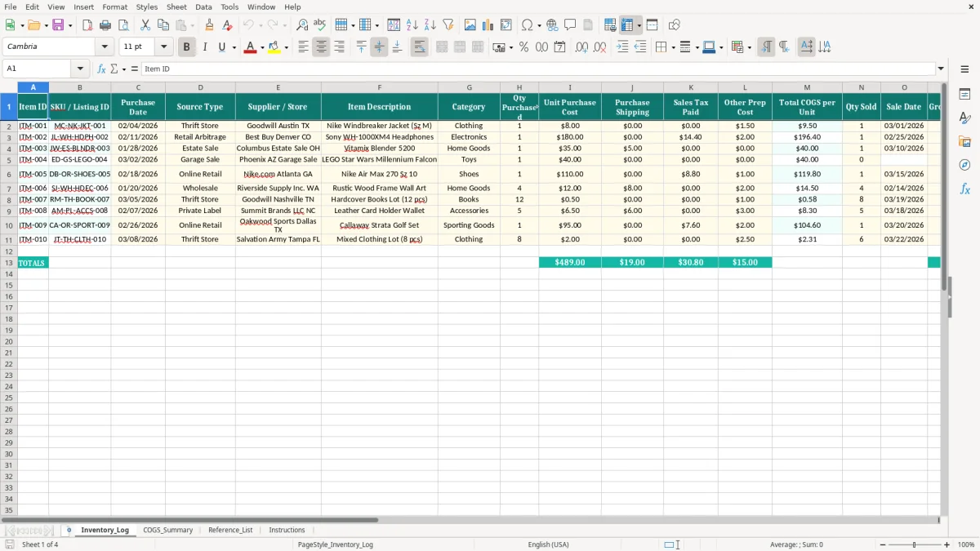Expand the formula bar

click(x=941, y=69)
